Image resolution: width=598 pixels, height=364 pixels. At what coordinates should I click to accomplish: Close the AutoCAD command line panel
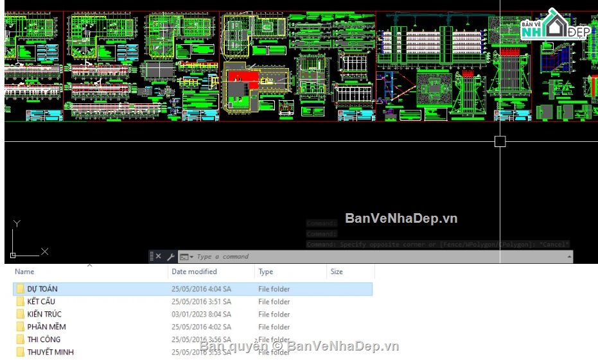point(159,257)
